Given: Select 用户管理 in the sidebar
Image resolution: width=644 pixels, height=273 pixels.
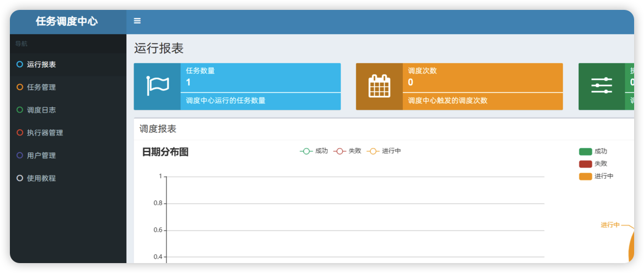Looking at the screenshot, I should [x=68, y=155].
